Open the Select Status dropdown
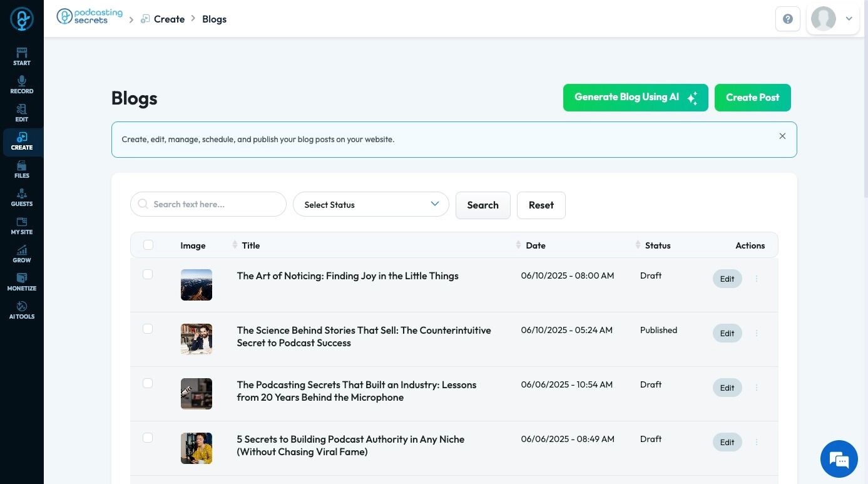 [x=370, y=204]
